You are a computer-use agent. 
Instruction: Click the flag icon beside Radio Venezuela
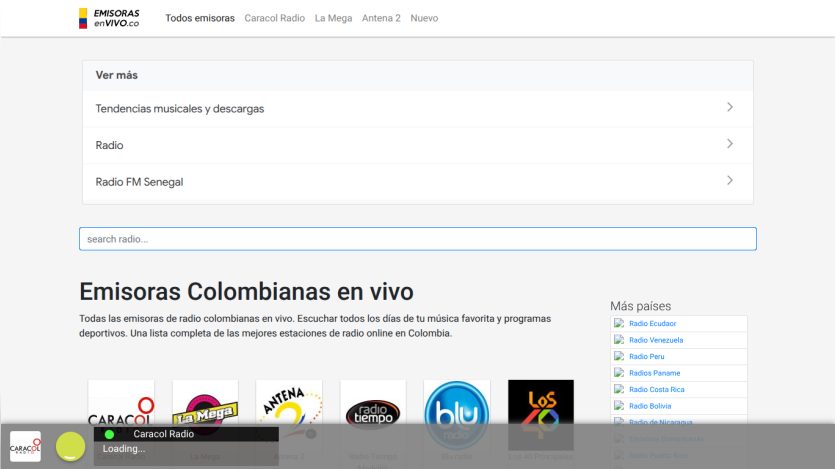click(619, 340)
